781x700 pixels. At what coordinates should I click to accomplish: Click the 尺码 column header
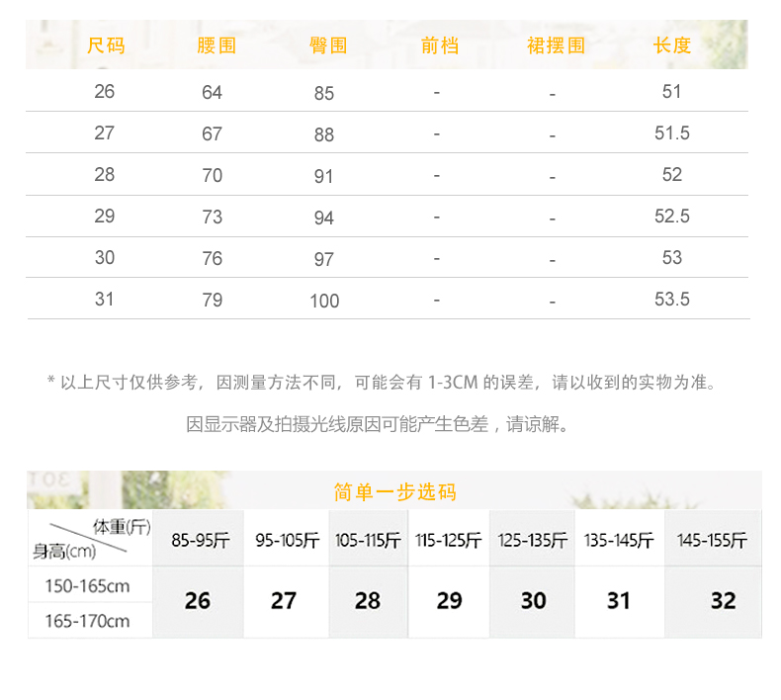tap(106, 45)
